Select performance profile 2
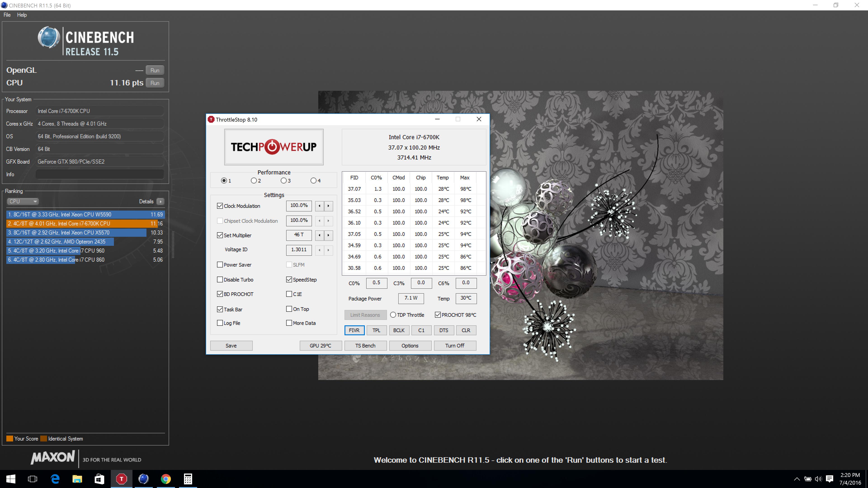The width and height of the screenshot is (868, 488). (x=254, y=181)
